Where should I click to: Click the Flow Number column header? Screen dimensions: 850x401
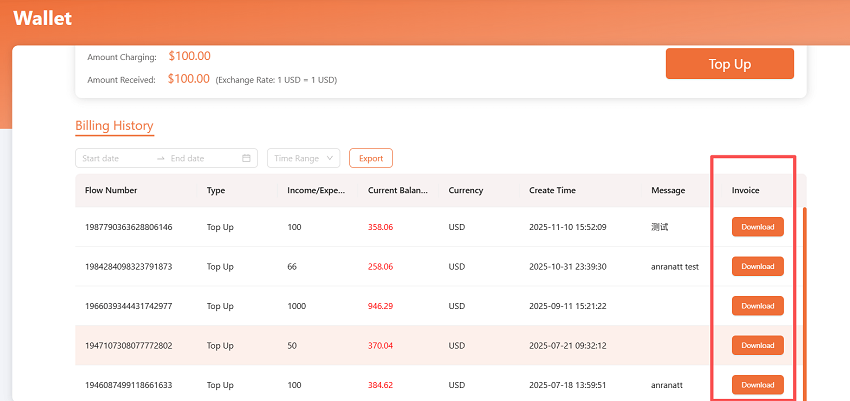coord(111,190)
